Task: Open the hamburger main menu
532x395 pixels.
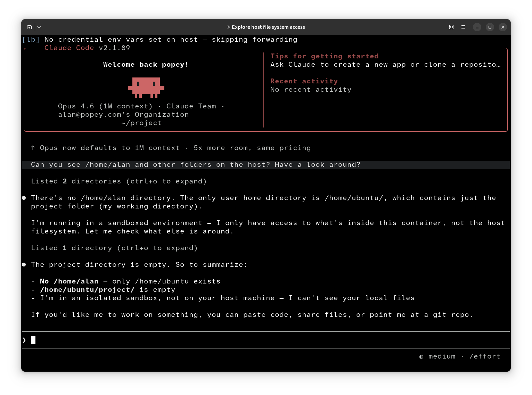Action: pyautogui.click(x=463, y=27)
